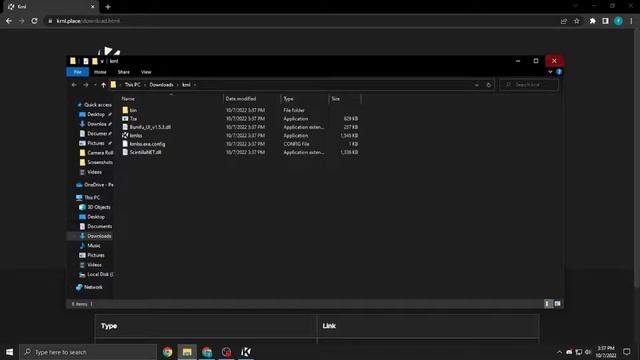
Task: Open recent locations dropdown arrow
Action: click(x=95, y=85)
